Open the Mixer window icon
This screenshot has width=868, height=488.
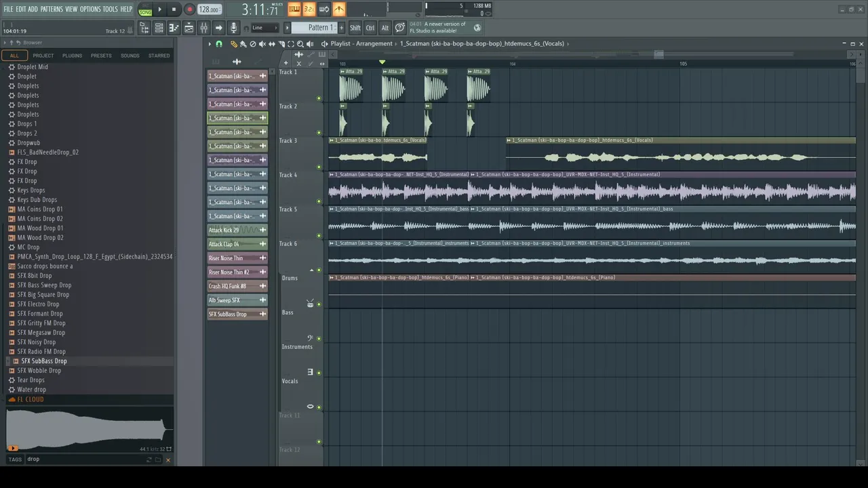[x=203, y=28]
